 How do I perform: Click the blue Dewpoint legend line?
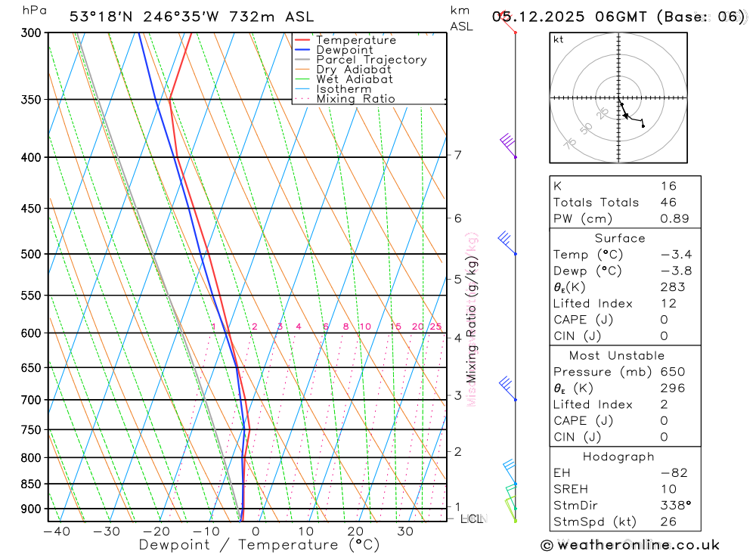[302, 50]
